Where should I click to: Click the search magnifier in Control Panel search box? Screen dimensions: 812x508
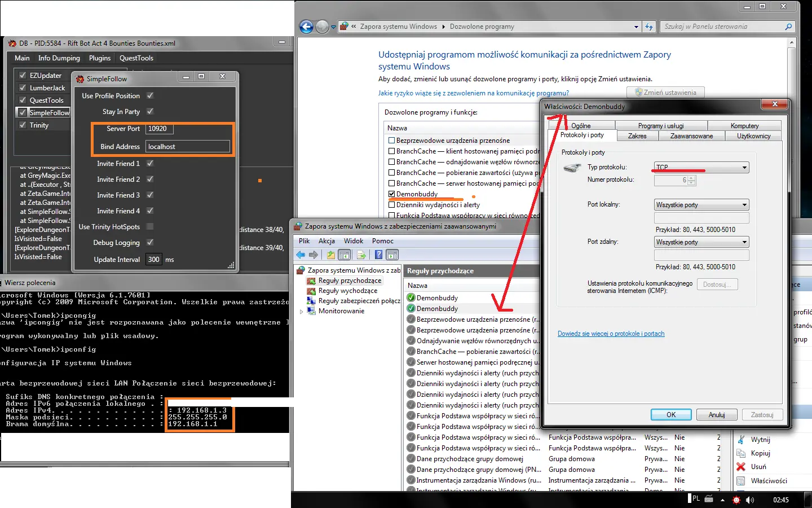coord(788,27)
